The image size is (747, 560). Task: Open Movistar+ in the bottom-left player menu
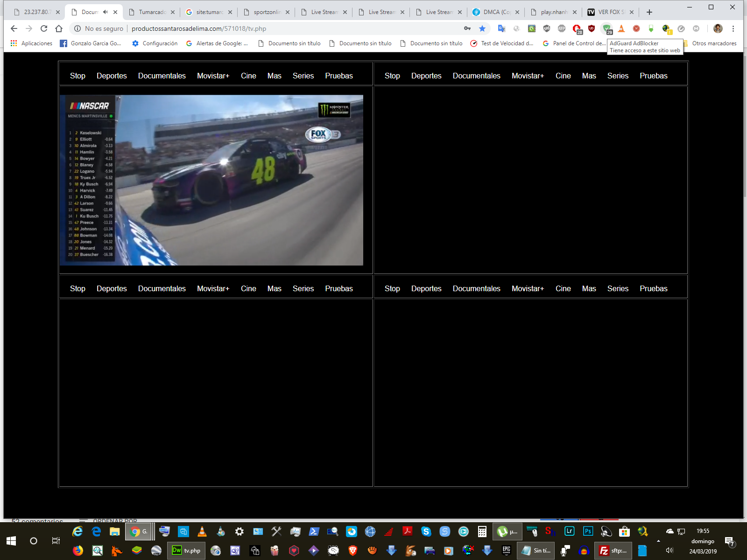(x=213, y=288)
